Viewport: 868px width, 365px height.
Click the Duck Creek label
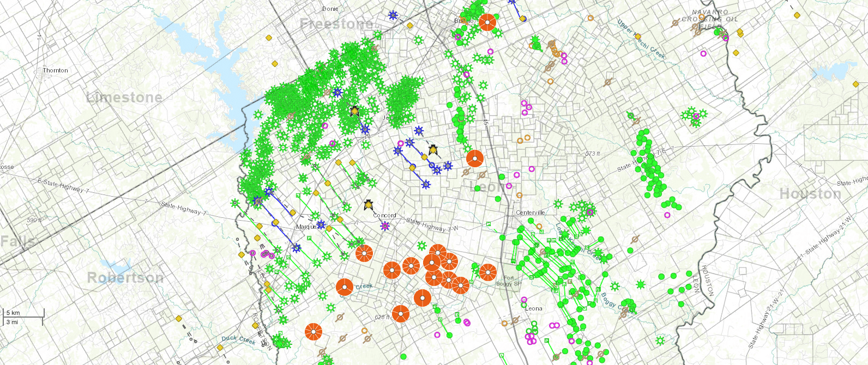click(239, 339)
